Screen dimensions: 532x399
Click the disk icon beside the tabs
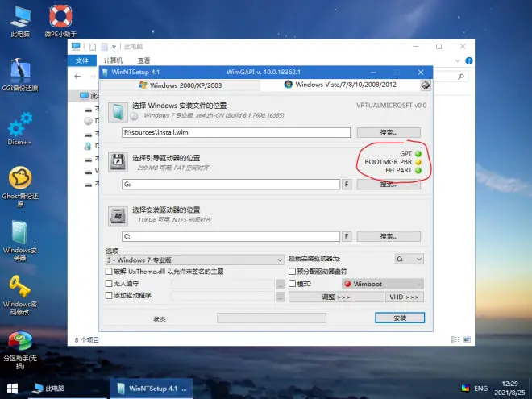coord(426,85)
